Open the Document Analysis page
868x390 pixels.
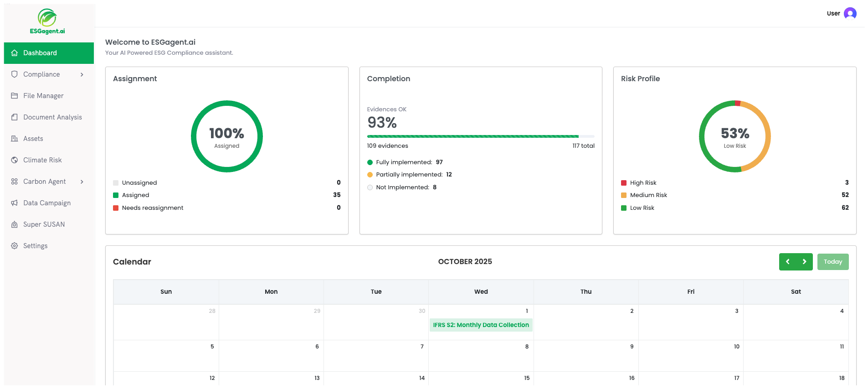49,117
